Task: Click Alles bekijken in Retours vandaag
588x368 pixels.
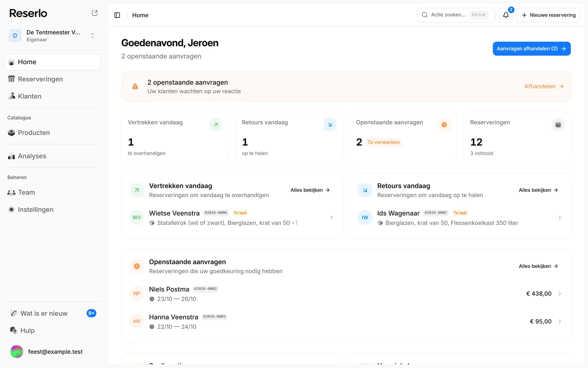Action: click(x=538, y=190)
